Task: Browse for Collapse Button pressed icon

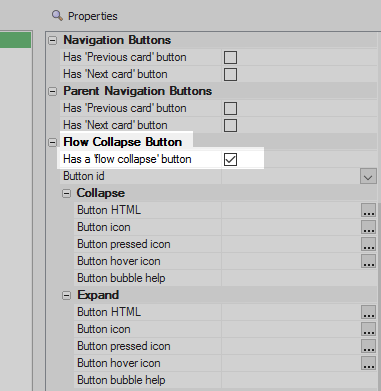Action: pos(368,244)
